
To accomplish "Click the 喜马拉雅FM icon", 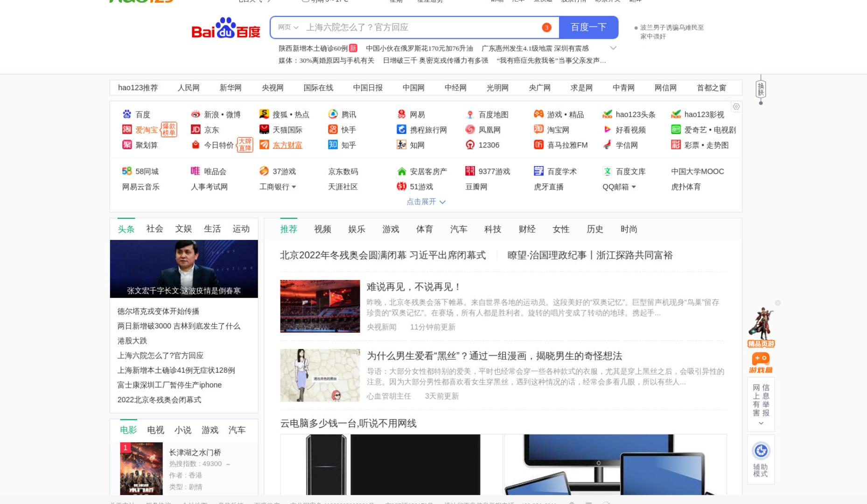I will point(538,145).
